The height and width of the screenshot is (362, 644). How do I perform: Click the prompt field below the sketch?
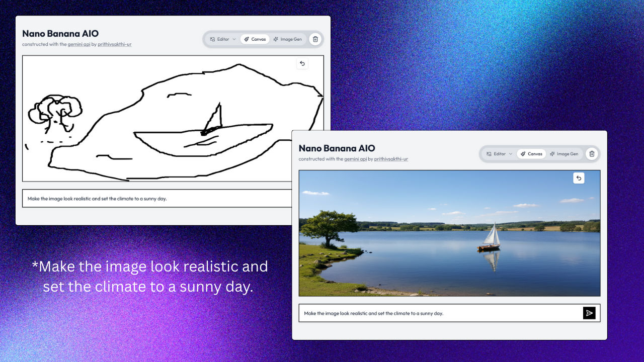pos(151,199)
